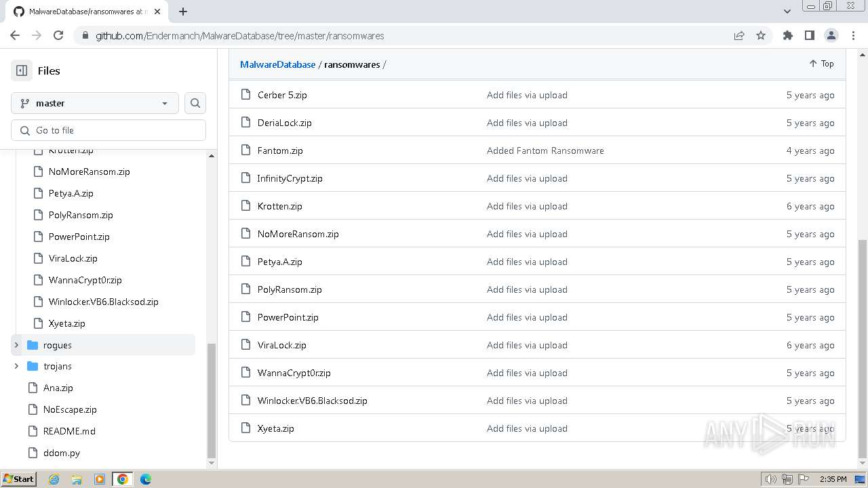
Task: Click the page vertical scrollbar thumb
Action: pyautogui.click(x=863, y=348)
